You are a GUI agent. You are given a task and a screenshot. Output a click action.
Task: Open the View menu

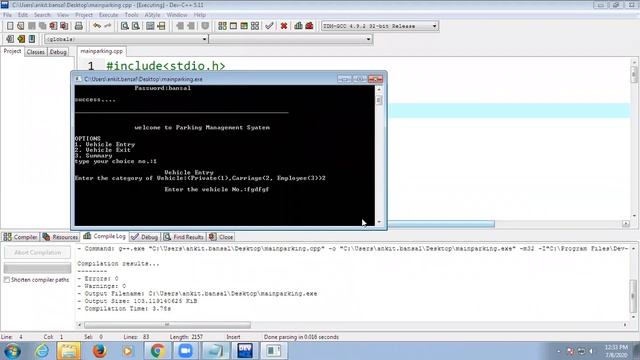point(63,15)
